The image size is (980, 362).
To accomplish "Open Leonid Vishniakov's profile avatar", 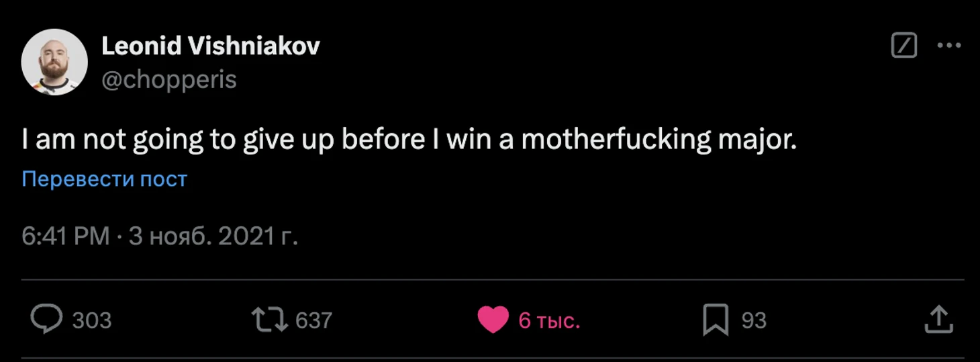I will click(x=54, y=62).
